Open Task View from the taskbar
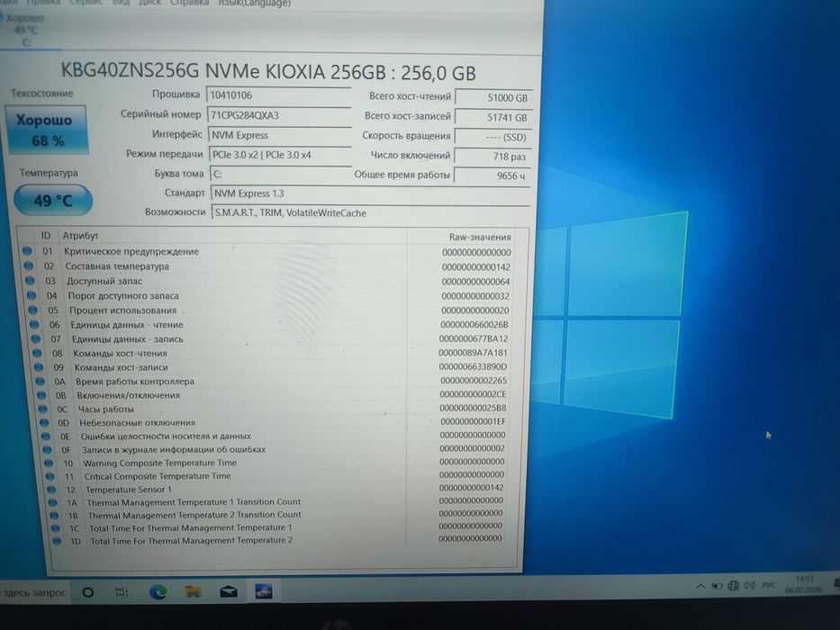 [x=122, y=592]
